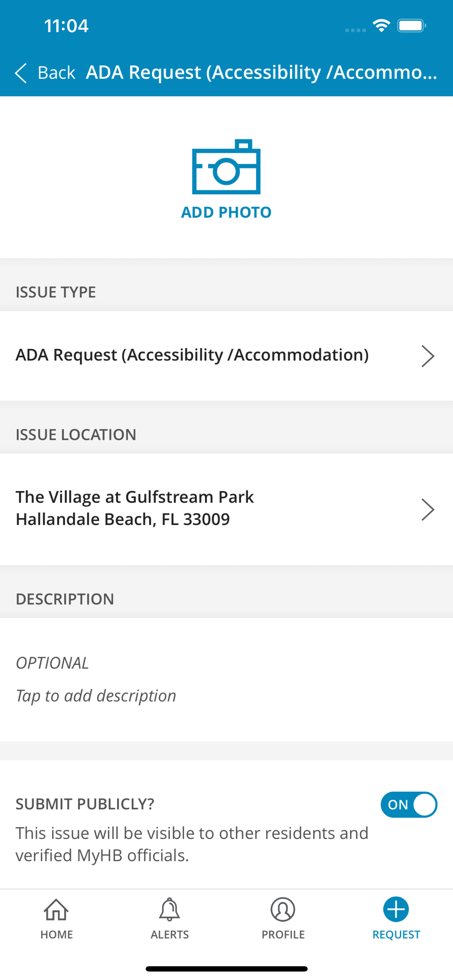Tap the Back text link
Viewport: 453px width, 980px height.
pos(56,72)
